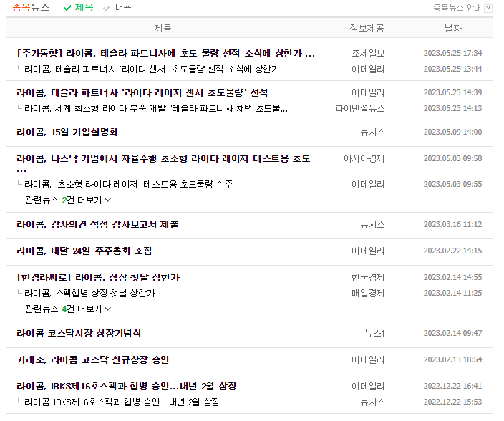Click the date 2023.03.16 11:12

(452, 225)
